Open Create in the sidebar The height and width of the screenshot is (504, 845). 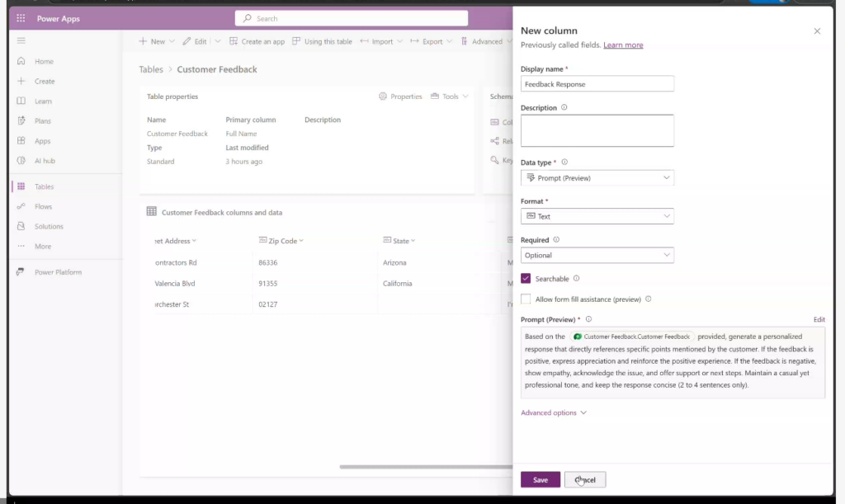click(45, 82)
